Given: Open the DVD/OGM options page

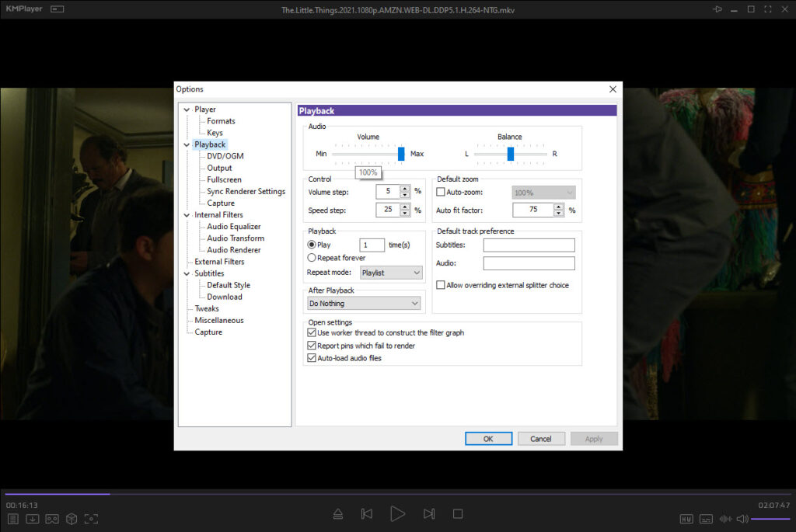Looking at the screenshot, I should (225, 156).
